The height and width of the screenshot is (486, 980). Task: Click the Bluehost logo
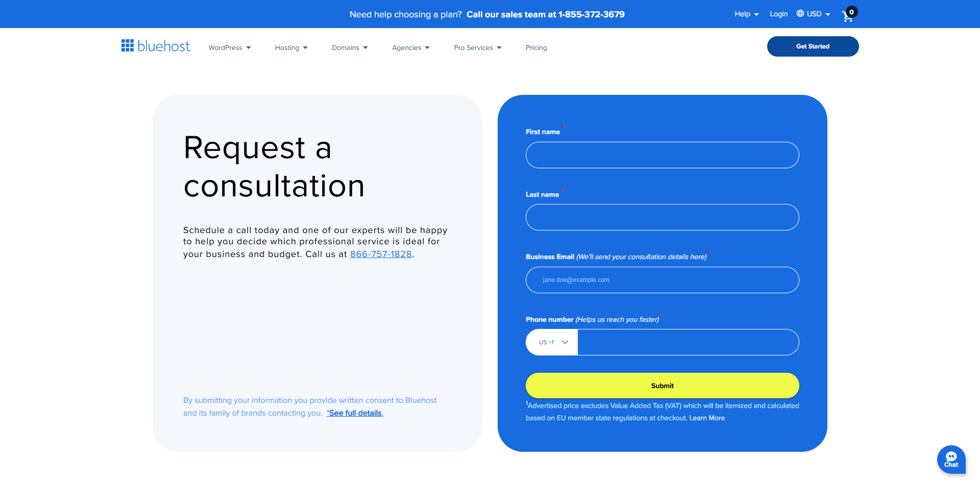pos(155,46)
